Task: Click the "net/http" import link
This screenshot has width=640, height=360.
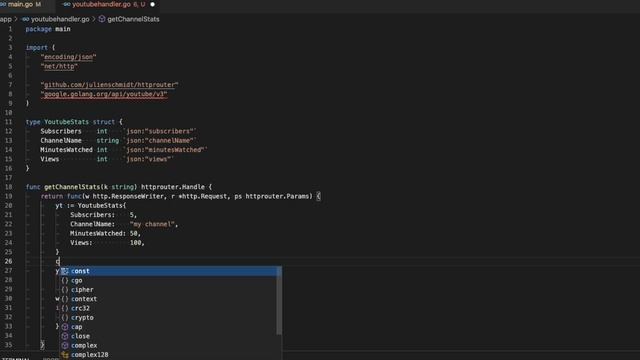Action: tap(59, 66)
